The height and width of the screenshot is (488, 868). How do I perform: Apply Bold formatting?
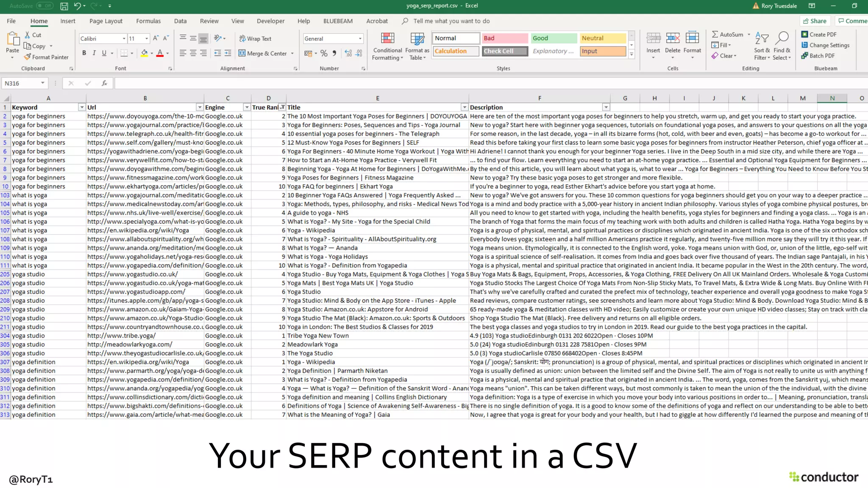[x=84, y=53]
